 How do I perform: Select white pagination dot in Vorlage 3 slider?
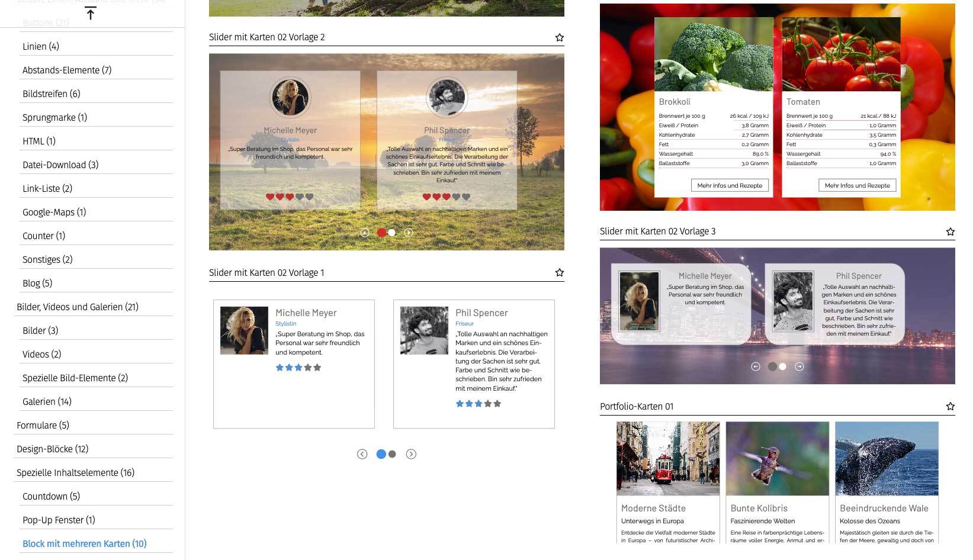pyautogui.click(x=782, y=366)
